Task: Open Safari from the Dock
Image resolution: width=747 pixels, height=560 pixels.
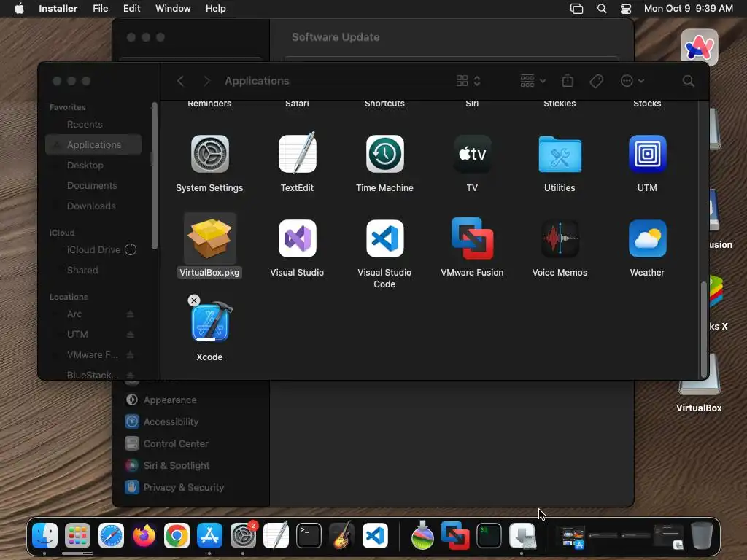Action: (111, 536)
